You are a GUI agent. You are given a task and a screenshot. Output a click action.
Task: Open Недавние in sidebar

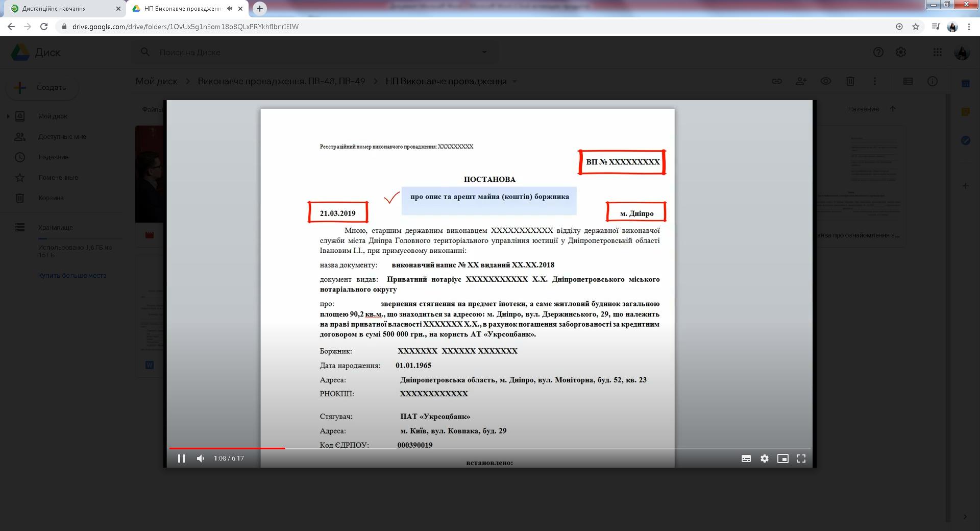53,157
